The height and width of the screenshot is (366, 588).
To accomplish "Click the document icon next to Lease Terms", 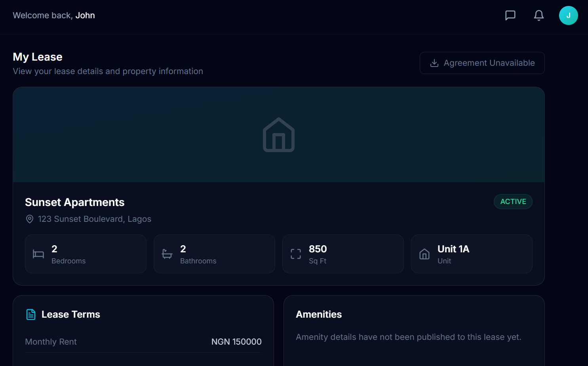I will (31, 315).
